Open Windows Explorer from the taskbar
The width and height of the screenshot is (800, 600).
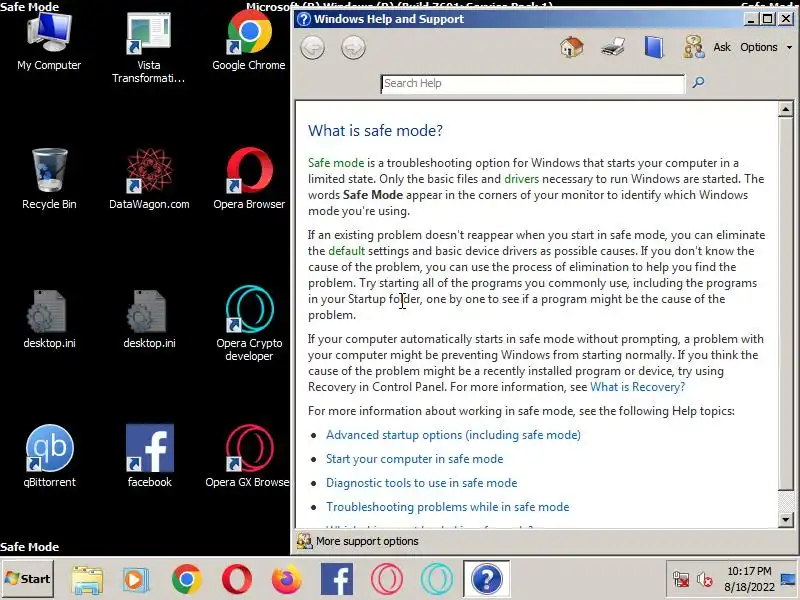[x=87, y=580]
